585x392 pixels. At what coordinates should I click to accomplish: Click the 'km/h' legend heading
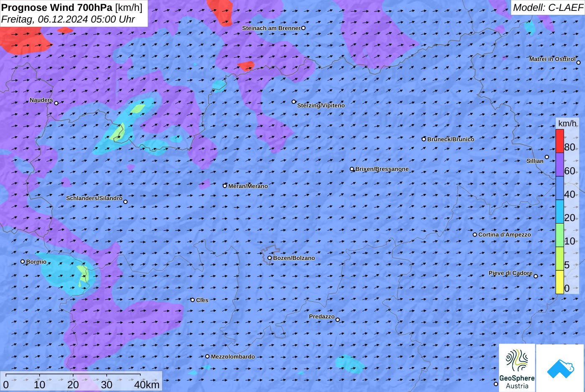pos(567,123)
